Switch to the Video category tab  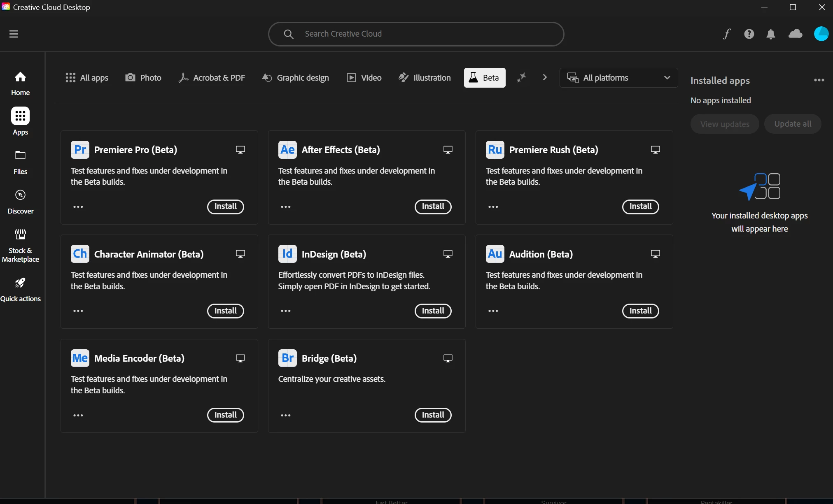pos(364,78)
